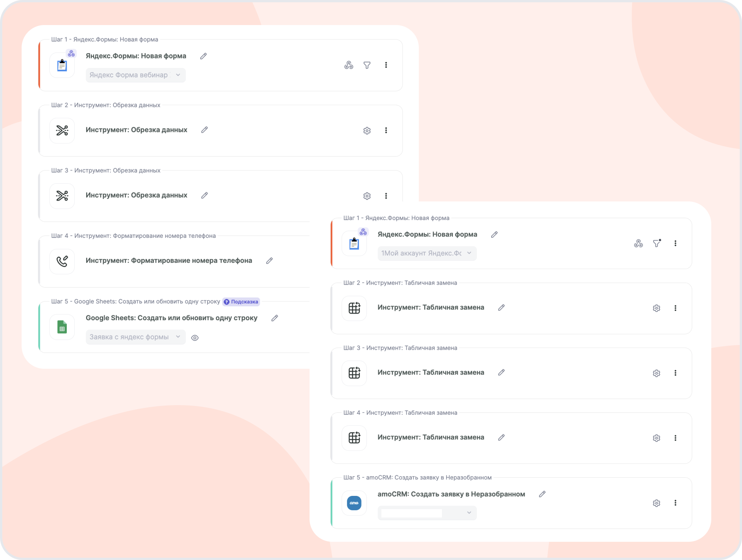742x560 pixels.
Task: Open the three-dot menu of Step 2 Обрезка данных
Action: point(386,131)
